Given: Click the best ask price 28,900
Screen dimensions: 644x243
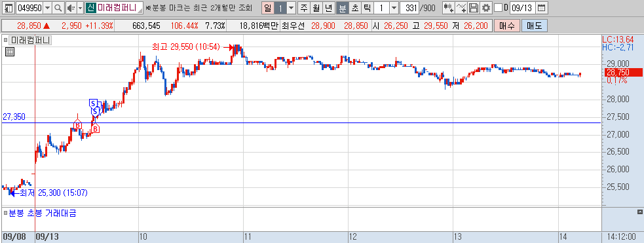Looking at the screenshot, I should (x=323, y=26).
